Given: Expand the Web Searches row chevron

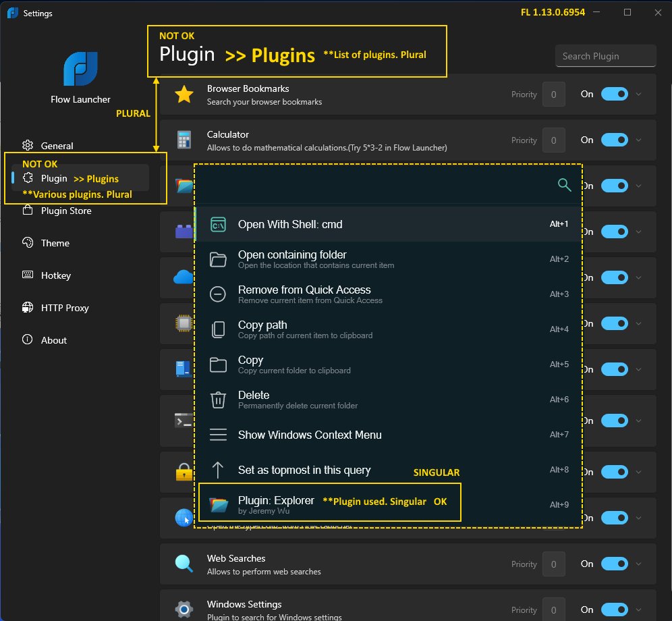Looking at the screenshot, I should [x=638, y=564].
